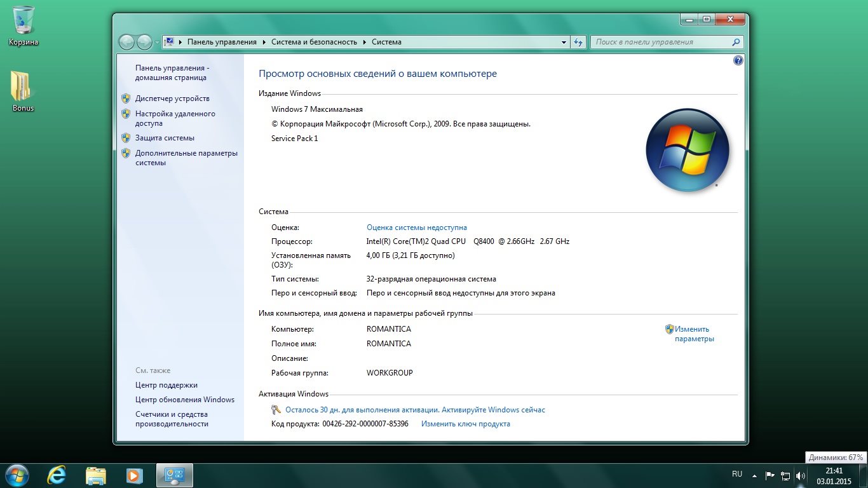Click Изменить ключ продукта link

(x=466, y=424)
